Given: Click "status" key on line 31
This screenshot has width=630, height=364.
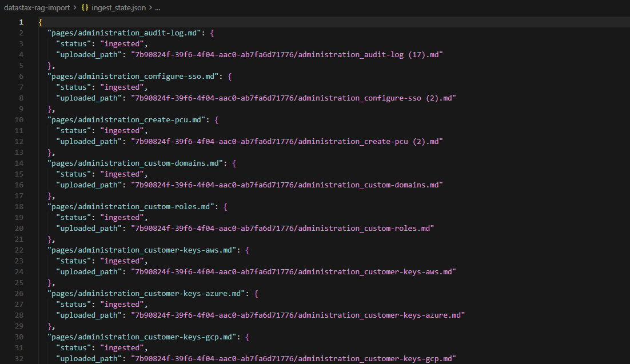Looking at the screenshot, I should click(74, 347).
